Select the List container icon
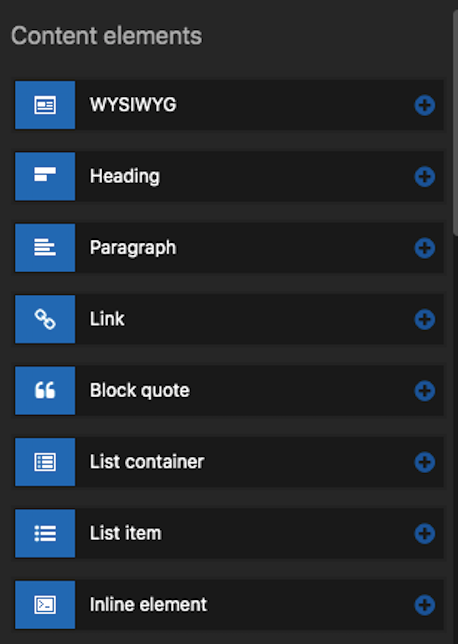The width and height of the screenshot is (458, 644). (45, 462)
